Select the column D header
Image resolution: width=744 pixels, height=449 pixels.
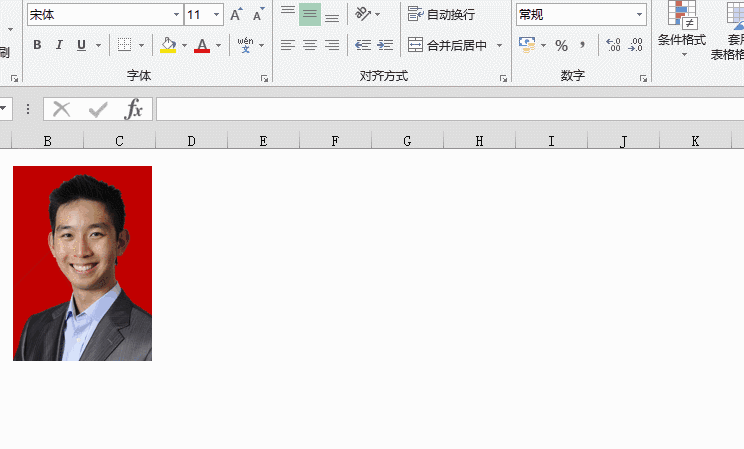point(191,141)
